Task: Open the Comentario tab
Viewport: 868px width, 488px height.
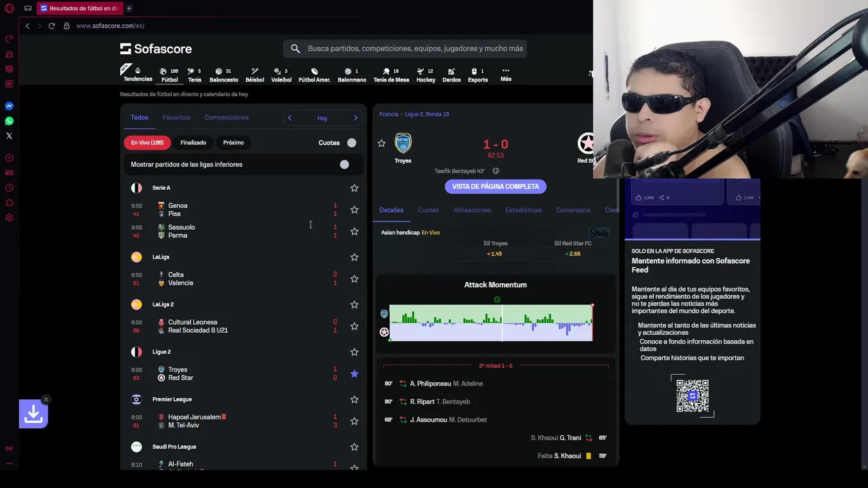Action: (x=573, y=210)
